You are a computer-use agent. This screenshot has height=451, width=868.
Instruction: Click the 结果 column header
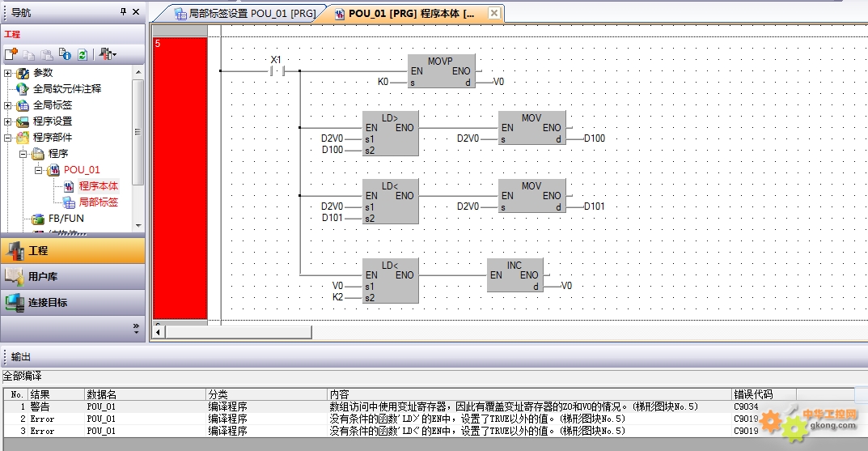click(55, 394)
